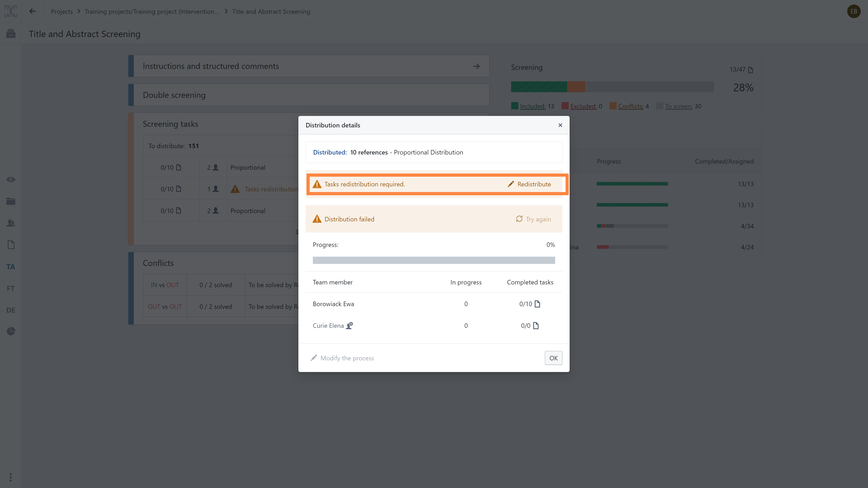Click the pencil icon beside Redistribute
This screenshot has height=488, width=868.
click(x=511, y=184)
